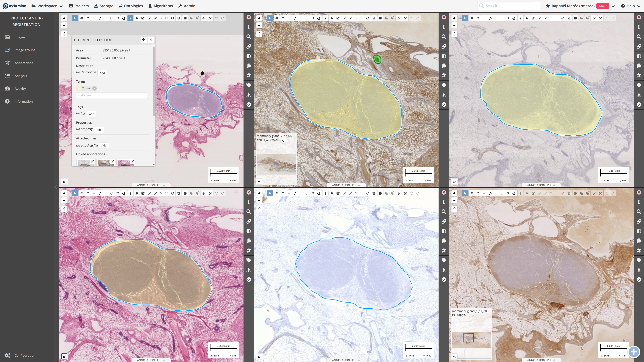Click Add button next to No description
644x362 pixels.
click(x=102, y=73)
